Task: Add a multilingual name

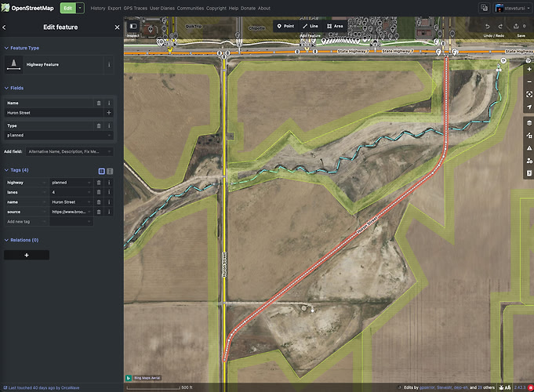Action: tap(109, 113)
